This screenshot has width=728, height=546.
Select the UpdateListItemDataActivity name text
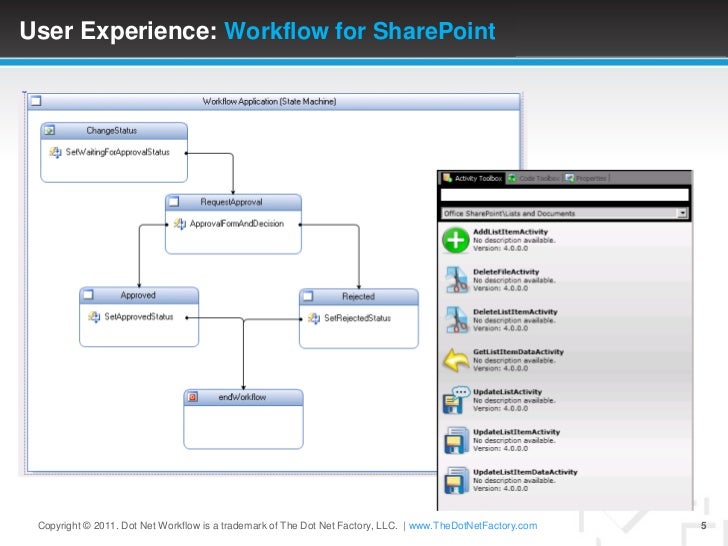525,472
